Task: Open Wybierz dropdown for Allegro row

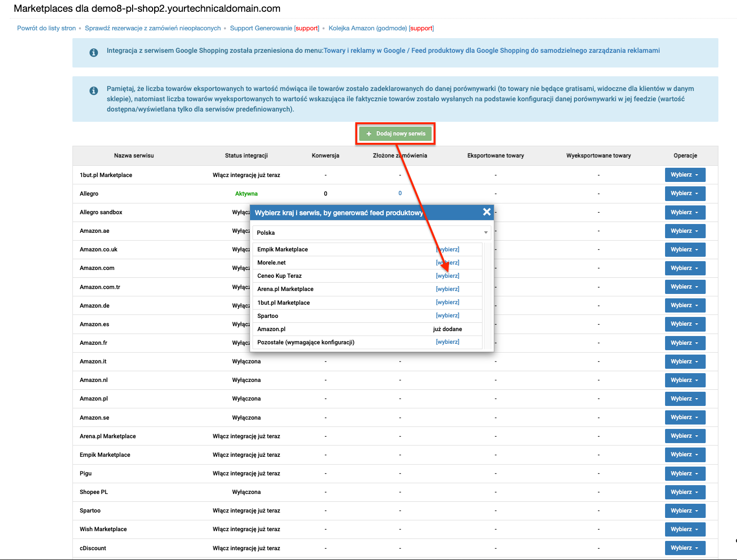Action: click(x=685, y=193)
